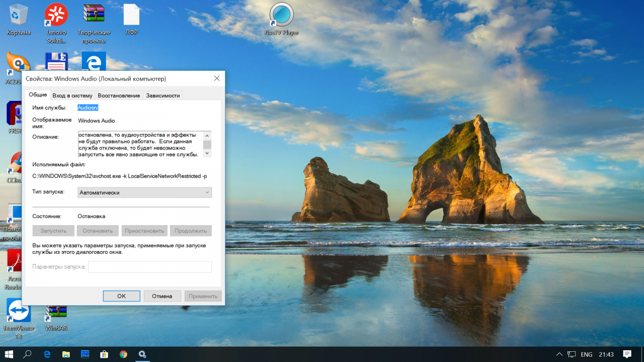Image resolution: width=644 pixels, height=362 pixels.
Task: Click the Services gear icon in taskbar
Action: coord(142,354)
